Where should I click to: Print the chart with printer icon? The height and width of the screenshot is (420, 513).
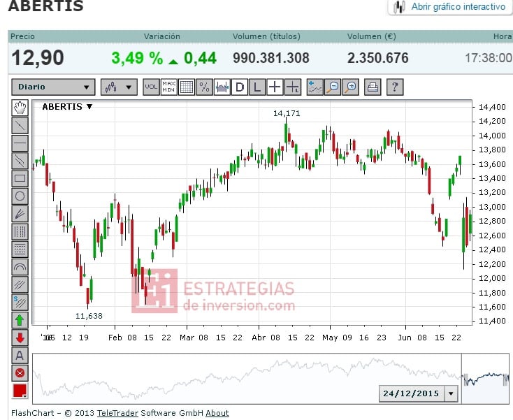(373, 87)
